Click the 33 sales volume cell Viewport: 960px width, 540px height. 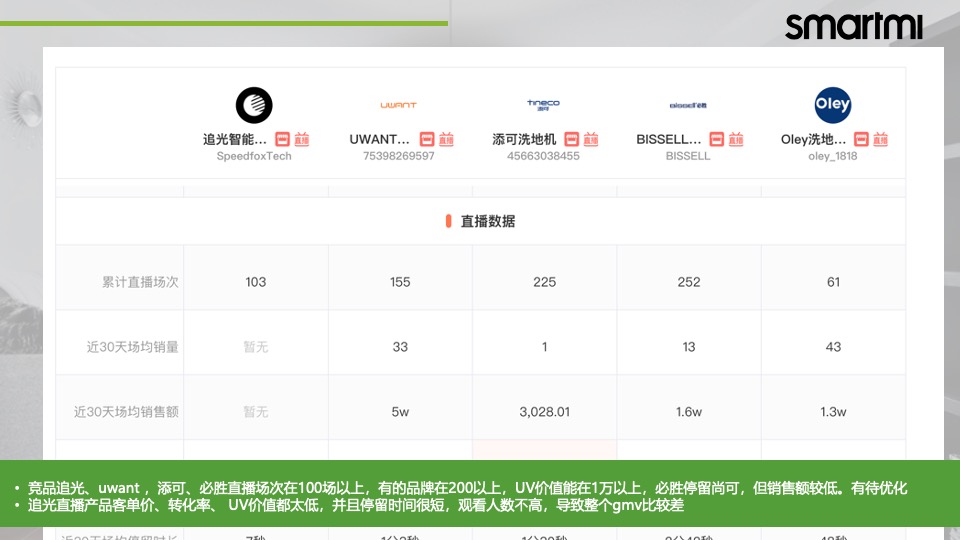pos(400,347)
